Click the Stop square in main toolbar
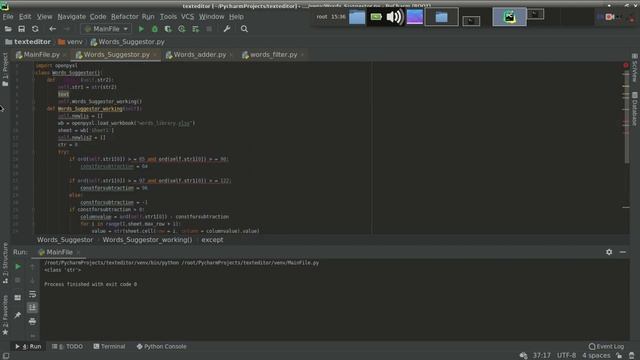The height and width of the screenshot is (360, 640). [209, 29]
